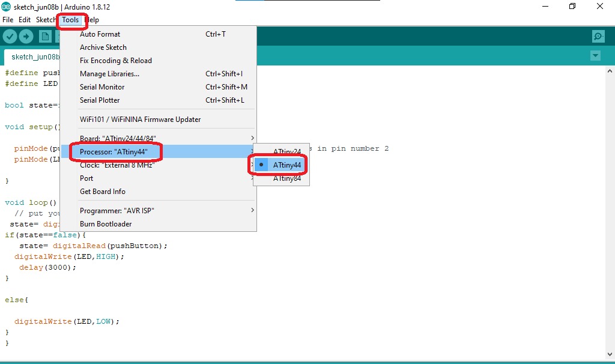Expand the Processor "ATtiny44" submenu
The width and height of the screenshot is (615, 364).
(158, 152)
